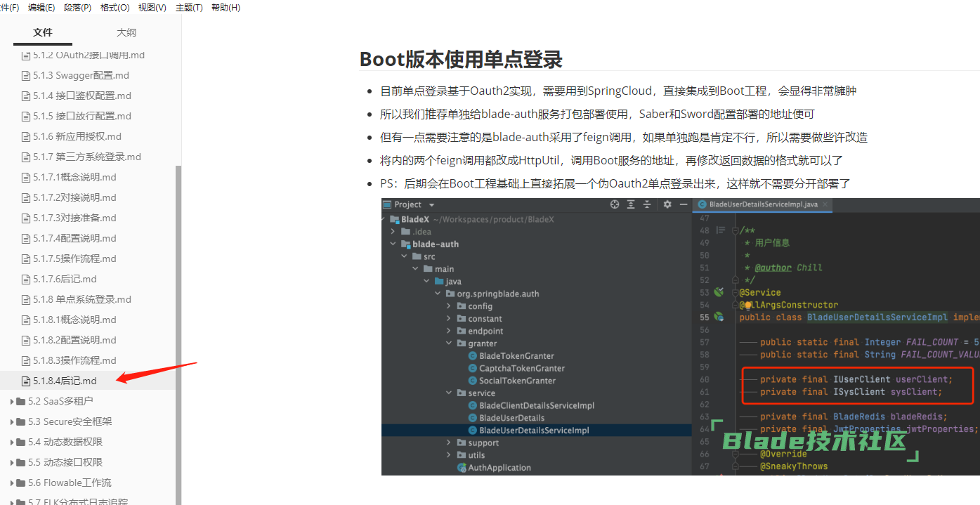980x505 pixels.
Task: Click the sidebar file list scrollbar
Action: [178, 335]
